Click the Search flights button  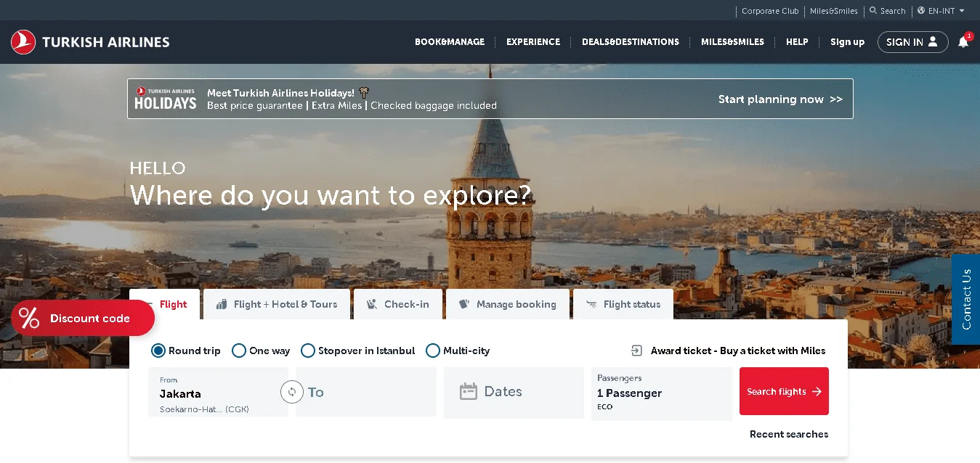coord(784,391)
